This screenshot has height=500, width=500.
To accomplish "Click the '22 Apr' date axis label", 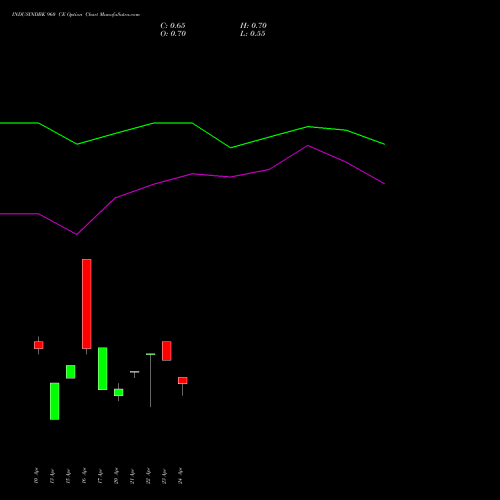I will (x=148, y=476).
